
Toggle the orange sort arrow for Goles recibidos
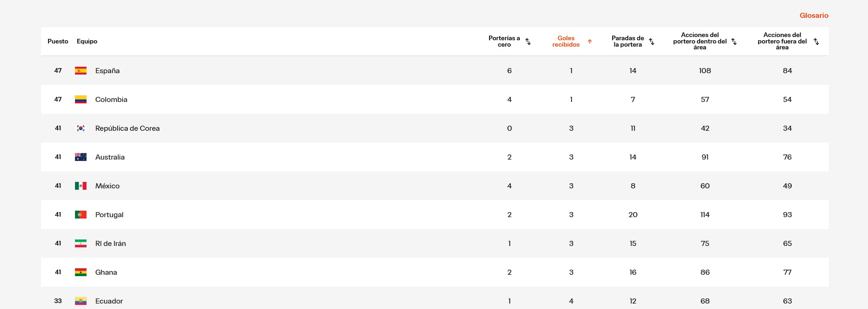click(590, 42)
